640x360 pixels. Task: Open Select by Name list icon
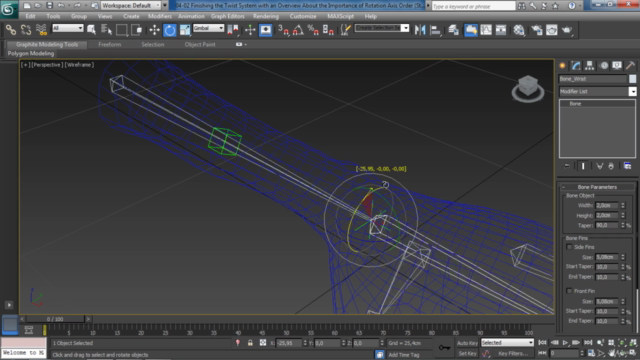tap(106, 30)
